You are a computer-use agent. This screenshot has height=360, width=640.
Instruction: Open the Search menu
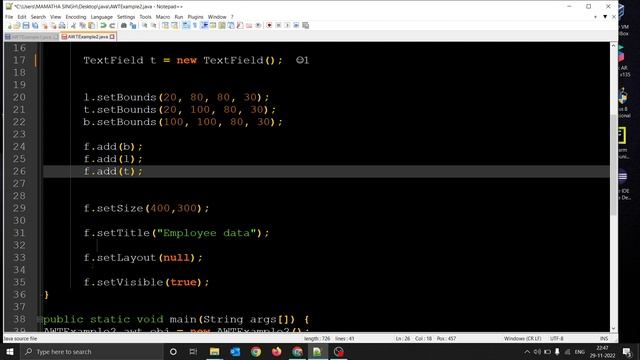[x=38, y=17]
